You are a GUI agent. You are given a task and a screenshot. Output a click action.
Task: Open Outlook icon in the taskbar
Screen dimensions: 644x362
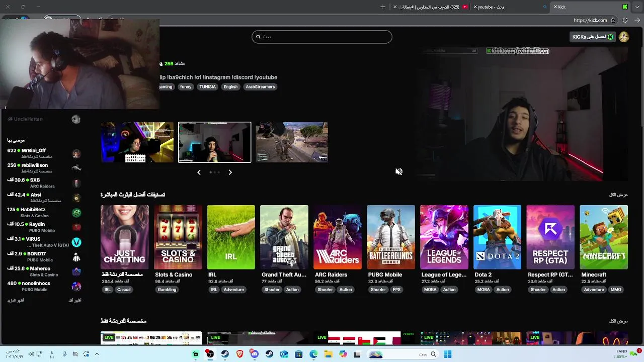[284, 354]
